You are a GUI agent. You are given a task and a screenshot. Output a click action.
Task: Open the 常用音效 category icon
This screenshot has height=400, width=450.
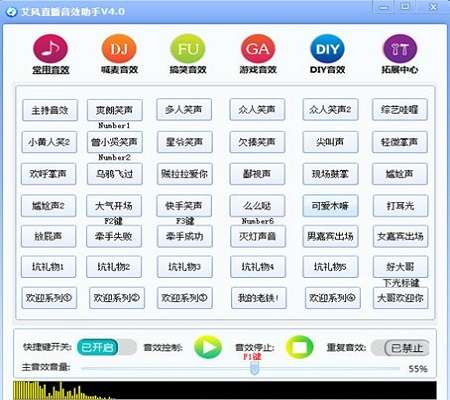point(50,49)
